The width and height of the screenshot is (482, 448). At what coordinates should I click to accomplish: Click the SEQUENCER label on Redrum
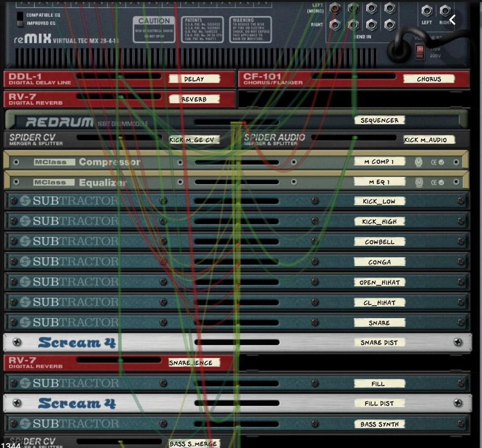pos(379,120)
